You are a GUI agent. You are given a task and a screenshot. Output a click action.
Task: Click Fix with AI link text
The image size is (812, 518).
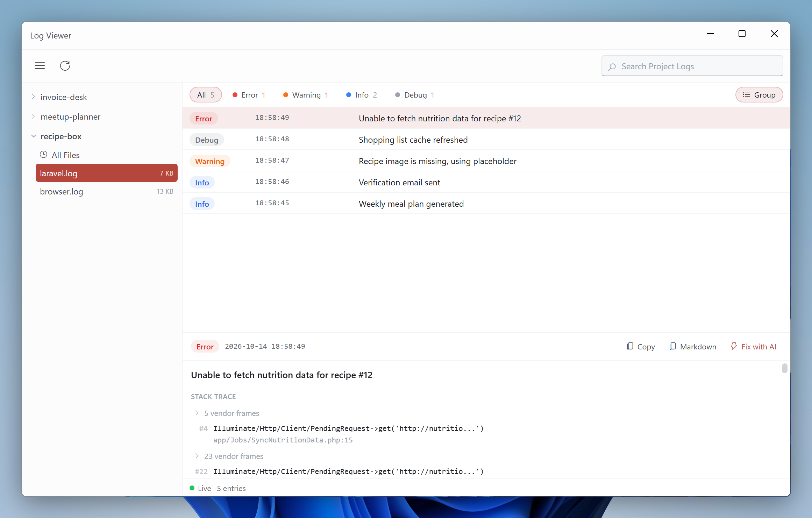[758, 347]
